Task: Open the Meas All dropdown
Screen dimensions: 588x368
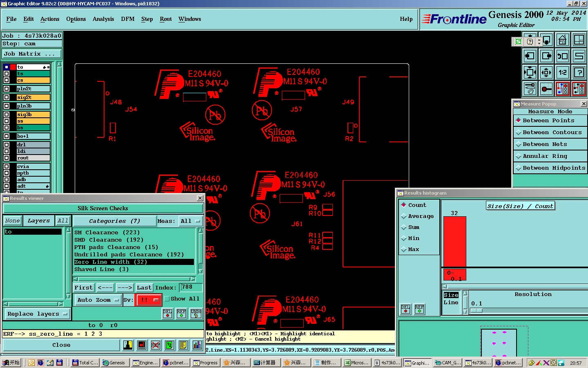Action: pos(190,221)
